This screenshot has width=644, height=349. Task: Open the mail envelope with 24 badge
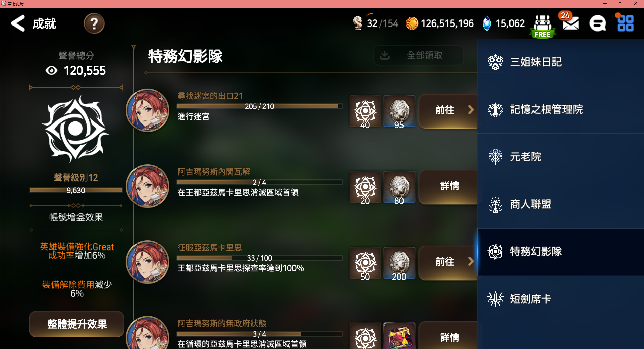click(570, 22)
